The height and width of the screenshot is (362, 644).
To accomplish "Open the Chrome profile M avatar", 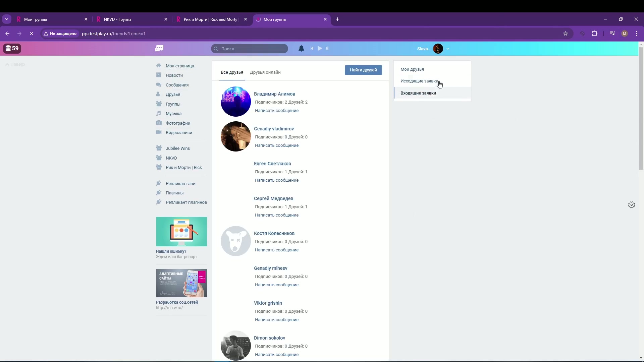I will pyautogui.click(x=625, y=34).
